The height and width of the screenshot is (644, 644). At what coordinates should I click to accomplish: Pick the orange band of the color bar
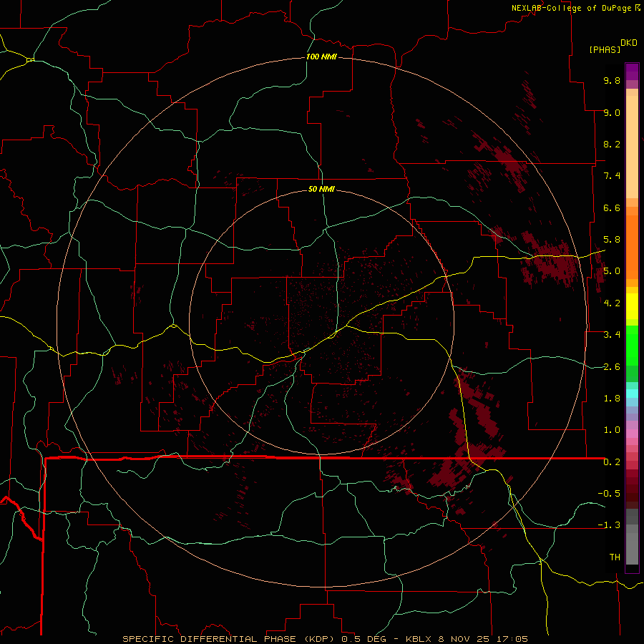coord(632,247)
